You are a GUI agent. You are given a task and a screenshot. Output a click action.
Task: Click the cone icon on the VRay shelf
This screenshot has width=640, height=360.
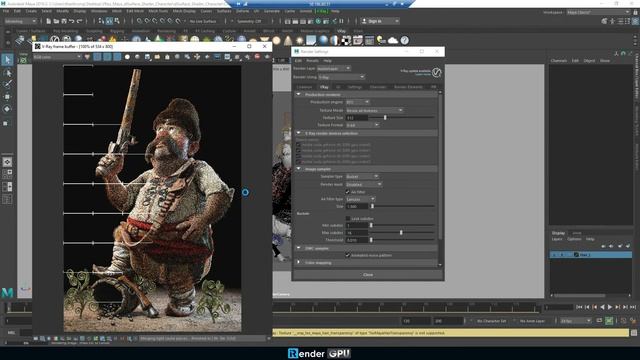pyautogui.click(x=288, y=40)
